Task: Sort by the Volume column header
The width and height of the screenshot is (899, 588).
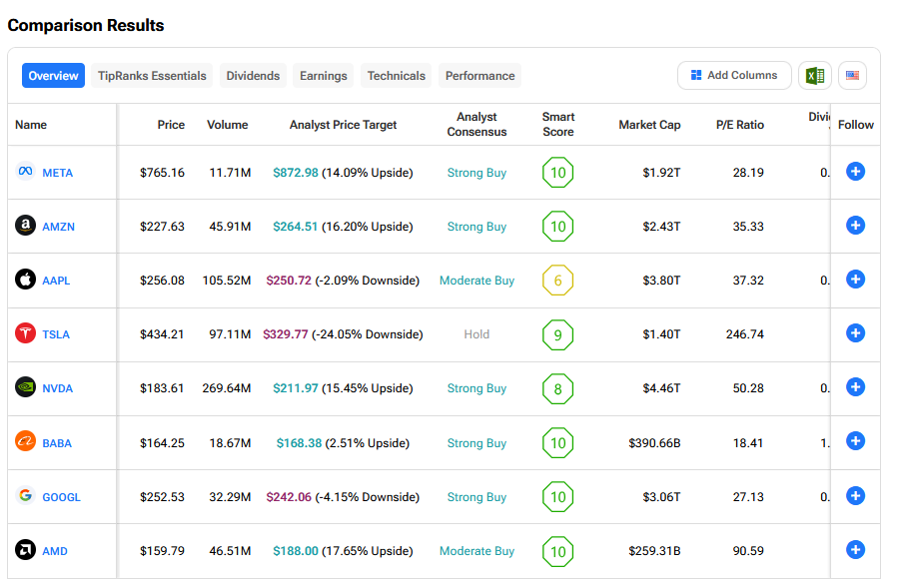Action: [228, 125]
